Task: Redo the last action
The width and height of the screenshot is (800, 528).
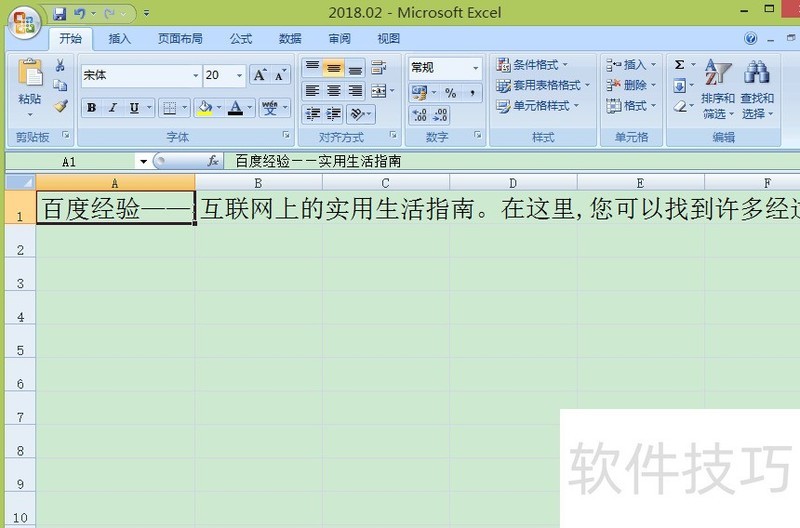Action: coord(109,14)
